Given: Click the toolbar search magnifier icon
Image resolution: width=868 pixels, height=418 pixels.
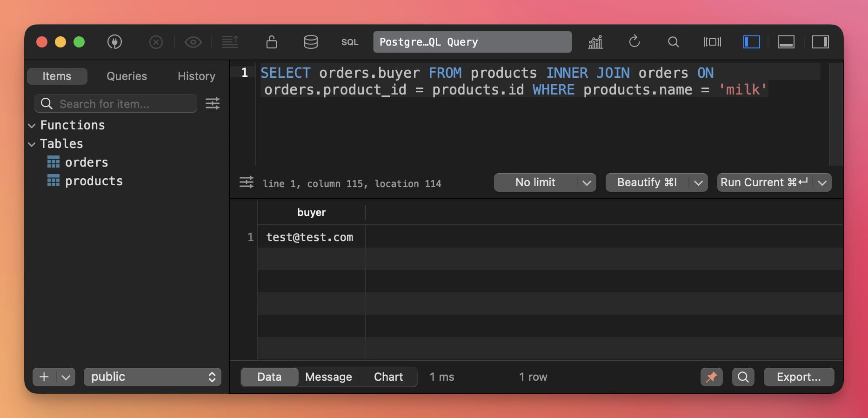Looking at the screenshot, I should pyautogui.click(x=673, y=42).
